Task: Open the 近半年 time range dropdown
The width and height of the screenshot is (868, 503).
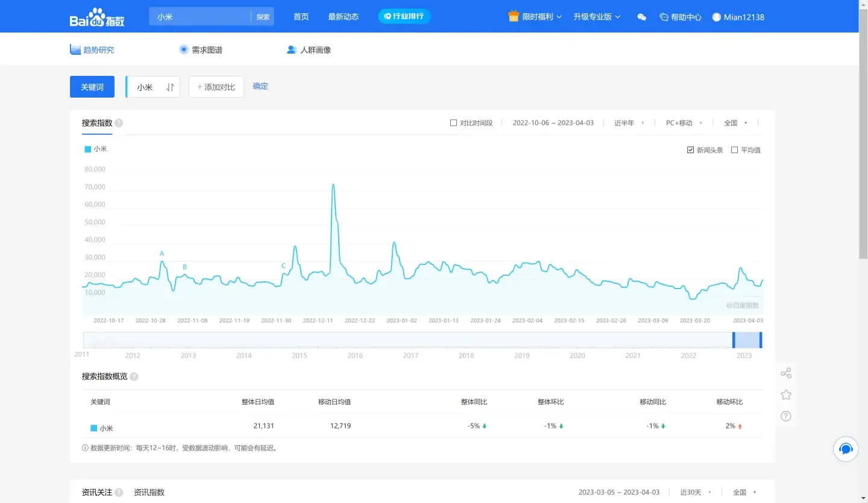Action: coord(629,123)
